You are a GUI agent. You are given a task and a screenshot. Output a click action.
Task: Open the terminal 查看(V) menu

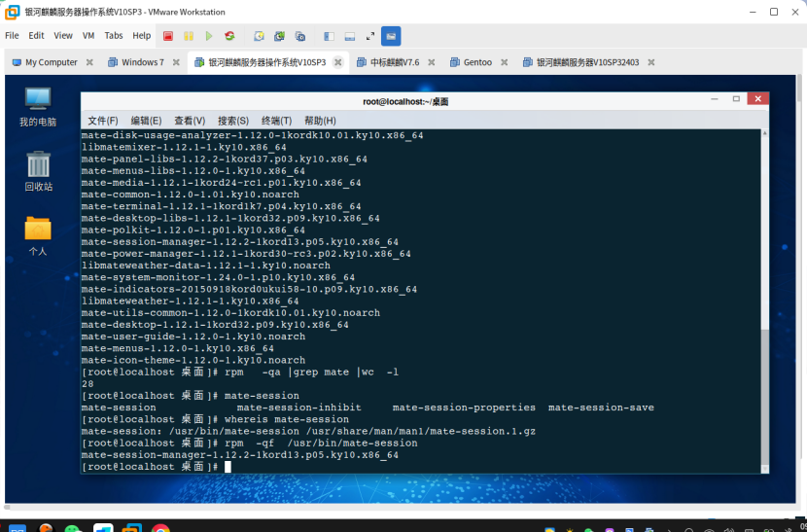pyautogui.click(x=190, y=121)
